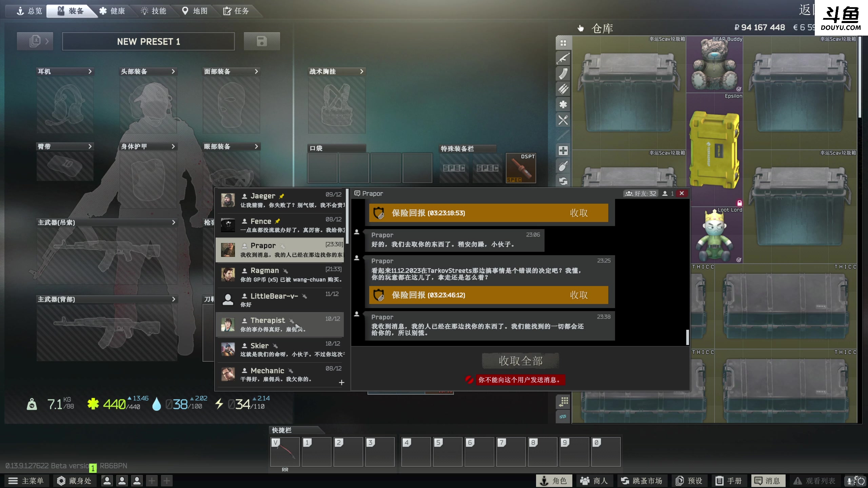Select the 装备 gear tab
Screen dimensions: 868x488
(71, 11)
